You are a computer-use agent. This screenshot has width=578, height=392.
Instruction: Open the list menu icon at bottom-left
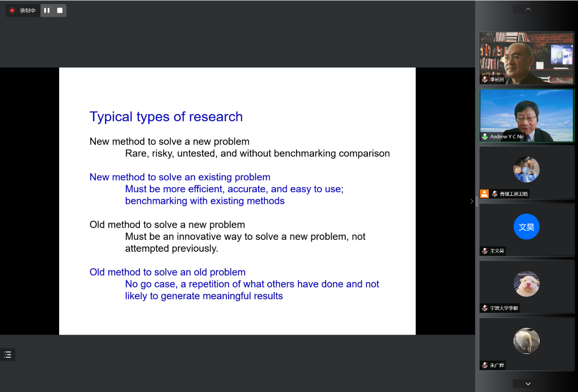point(8,355)
